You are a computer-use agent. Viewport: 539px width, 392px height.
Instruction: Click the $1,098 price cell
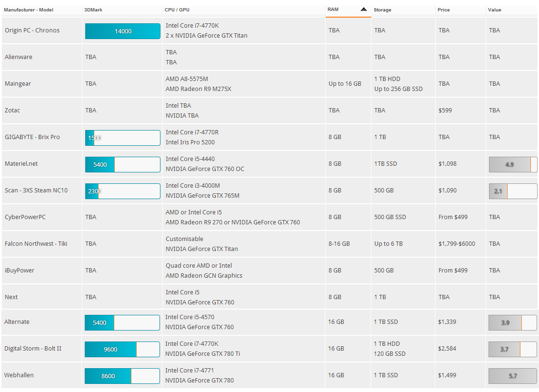pyautogui.click(x=448, y=164)
